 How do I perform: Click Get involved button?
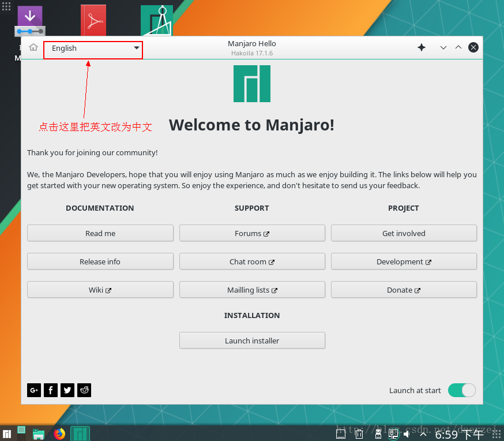[404, 233]
